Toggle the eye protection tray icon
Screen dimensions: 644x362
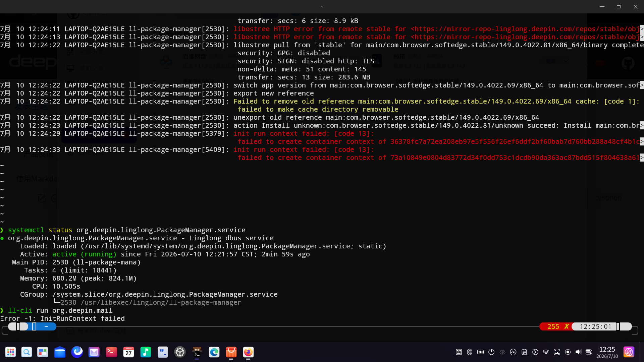(x=502, y=352)
